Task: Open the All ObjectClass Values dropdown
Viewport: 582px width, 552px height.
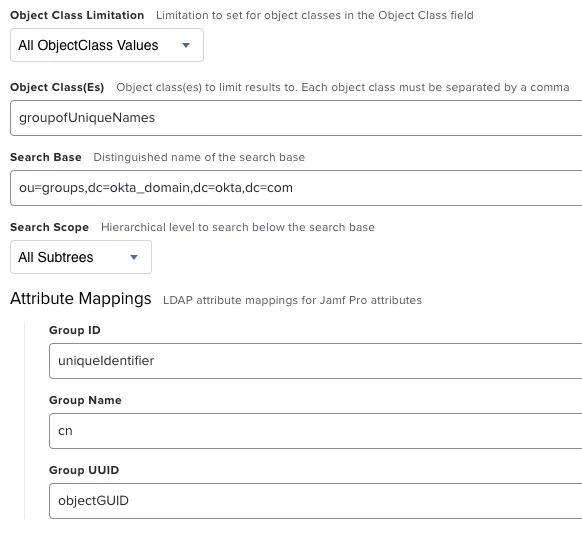Action: pos(107,45)
